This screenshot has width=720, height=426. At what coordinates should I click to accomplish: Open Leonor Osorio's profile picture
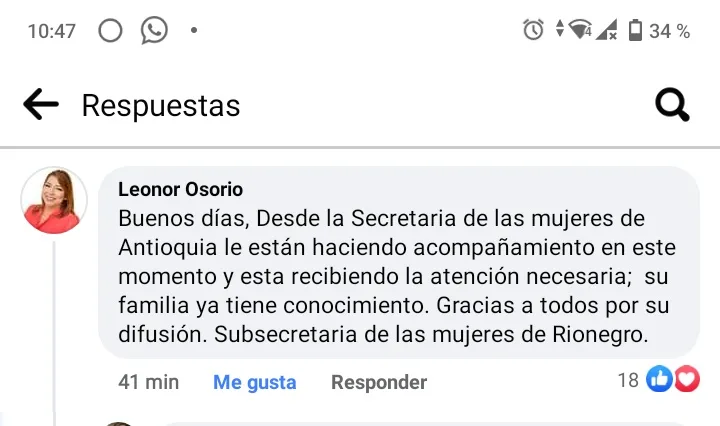(54, 200)
